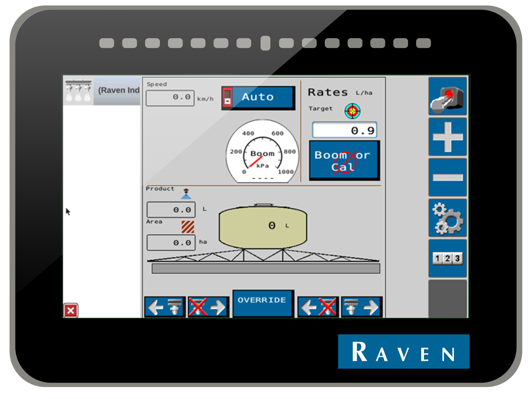
Task: Click the far-left arrow section button
Action: (x=165, y=307)
